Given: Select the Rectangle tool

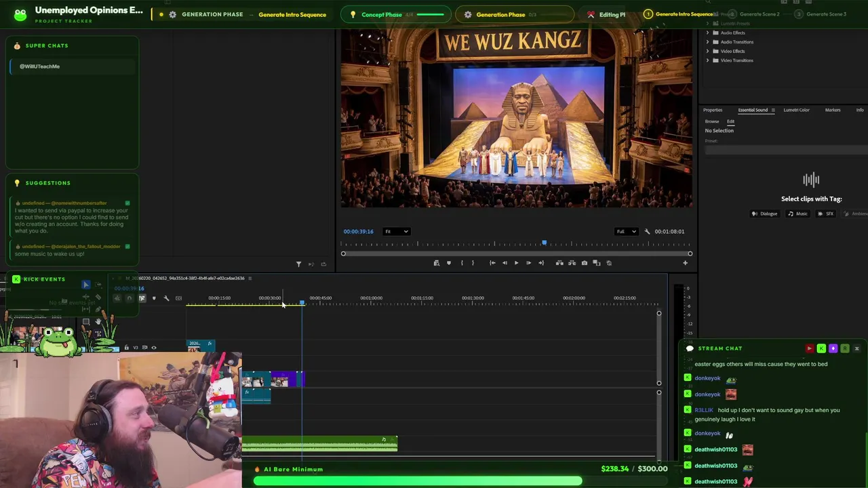Looking at the screenshot, I should (86, 321).
